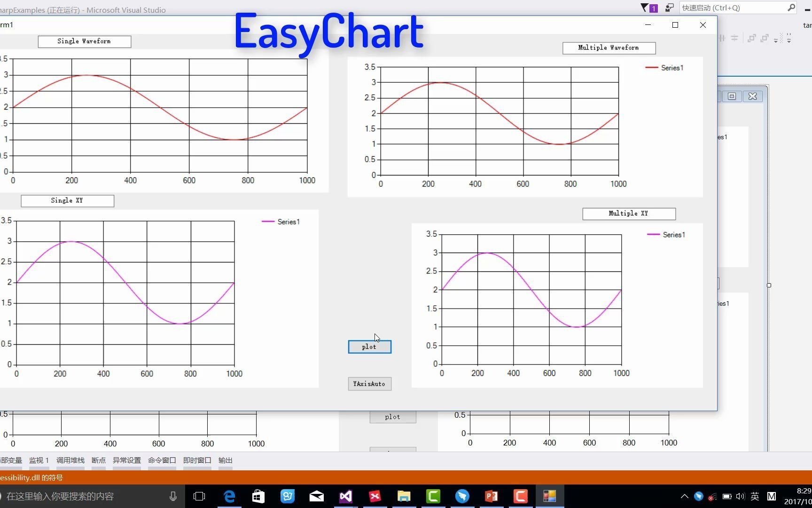Screen dimensions: 812x508
Task: Open the Mail app from the taskbar
Action: click(x=317, y=496)
